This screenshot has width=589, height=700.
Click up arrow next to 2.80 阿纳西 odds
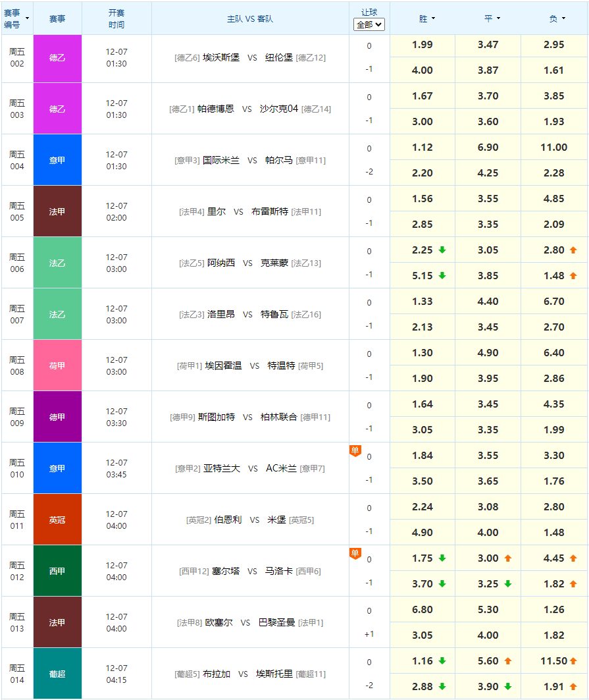(x=573, y=250)
